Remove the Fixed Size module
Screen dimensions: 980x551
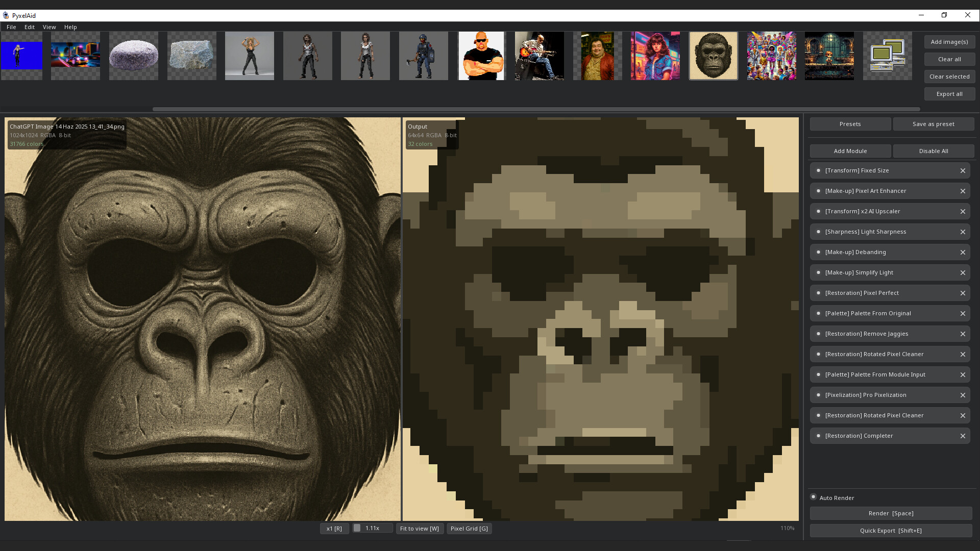(963, 170)
